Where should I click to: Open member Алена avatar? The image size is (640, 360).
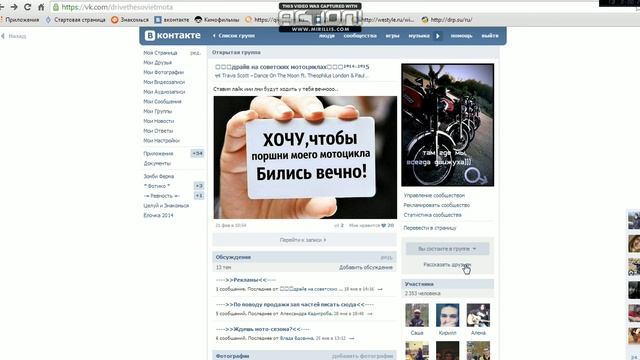478,315
